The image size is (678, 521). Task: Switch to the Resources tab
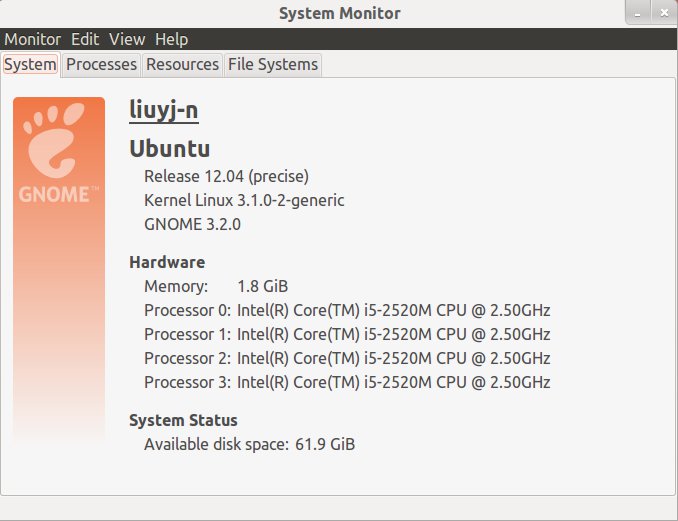182,65
